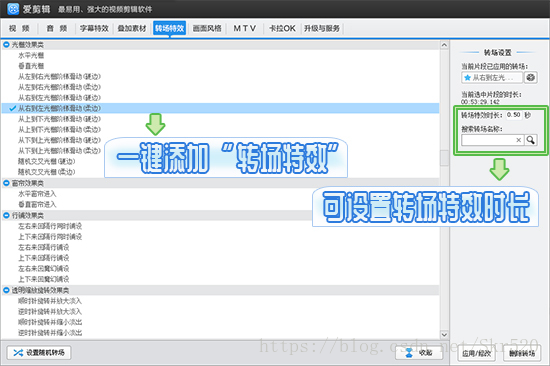The height and width of the screenshot is (366, 550).
Task: Open the MTV tab
Action: (x=244, y=28)
